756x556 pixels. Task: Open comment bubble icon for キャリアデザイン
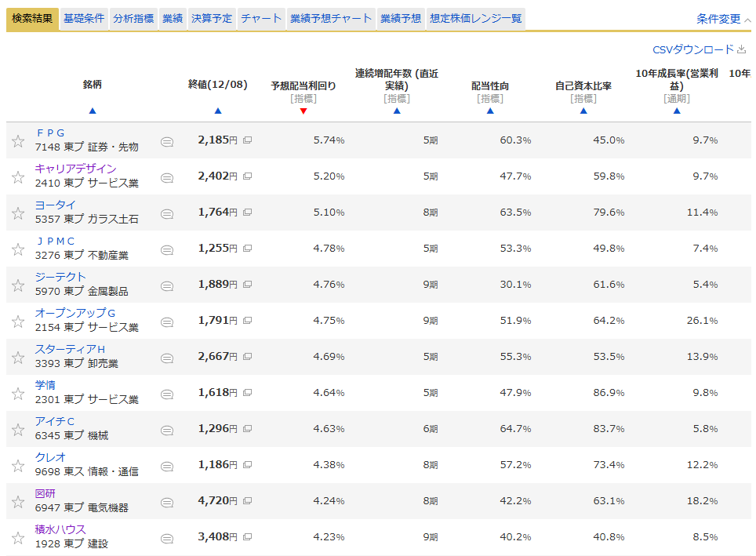pyautogui.click(x=166, y=178)
